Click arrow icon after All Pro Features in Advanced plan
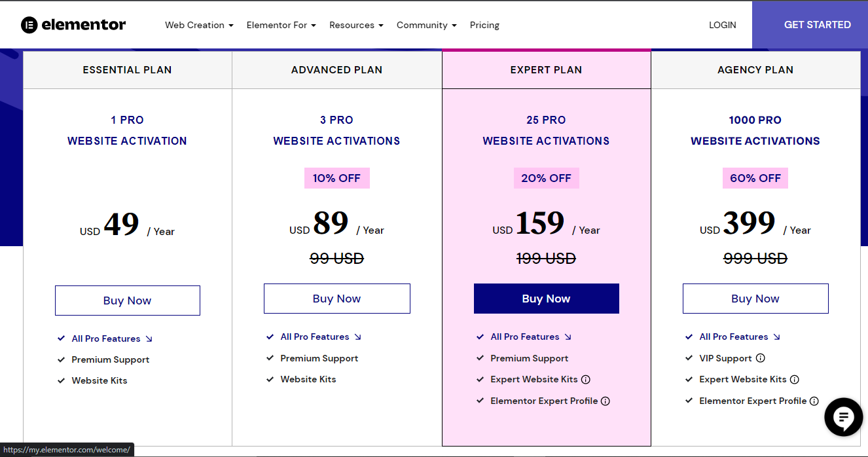The width and height of the screenshot is (868, 457). pos(358,337)
